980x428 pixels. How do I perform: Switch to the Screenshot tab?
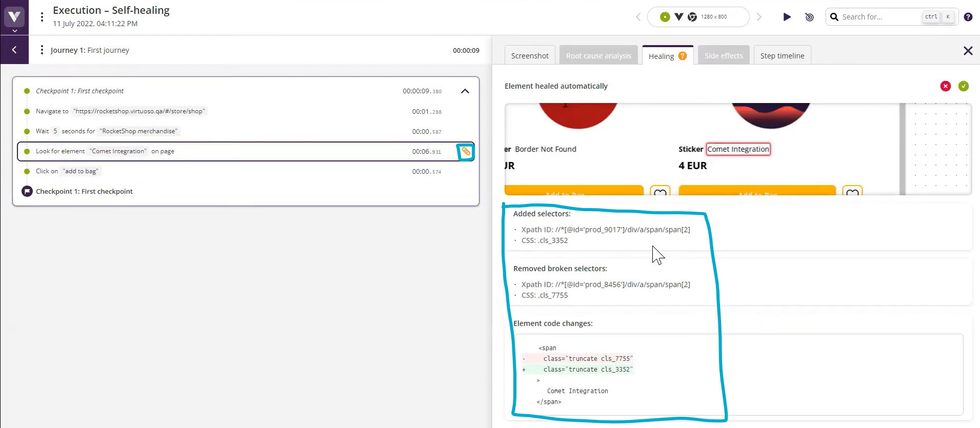tap(529, 56)
